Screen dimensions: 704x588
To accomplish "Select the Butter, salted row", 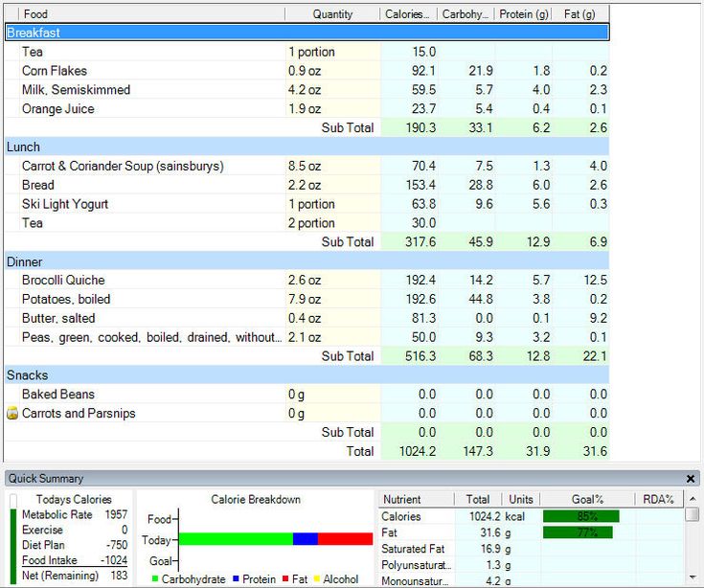I will (x=307, y=318).
